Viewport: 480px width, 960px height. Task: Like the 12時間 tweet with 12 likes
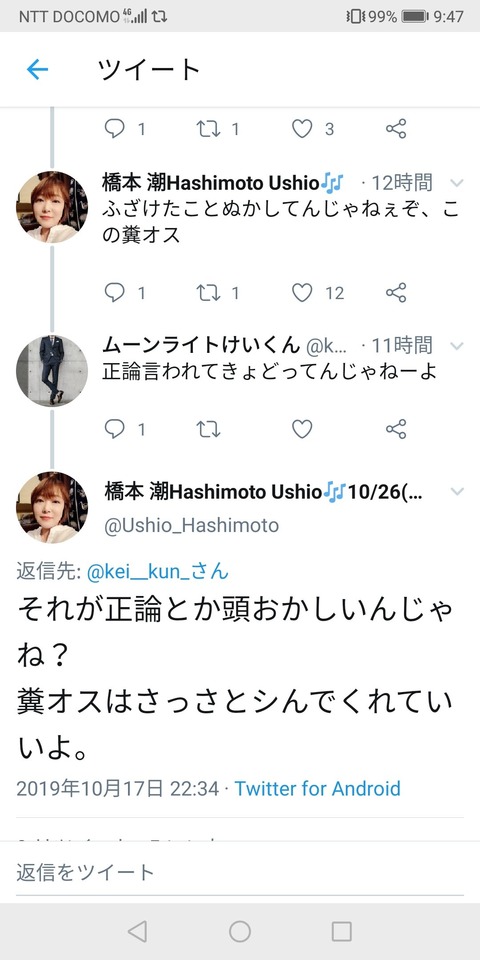pos(302,293)
